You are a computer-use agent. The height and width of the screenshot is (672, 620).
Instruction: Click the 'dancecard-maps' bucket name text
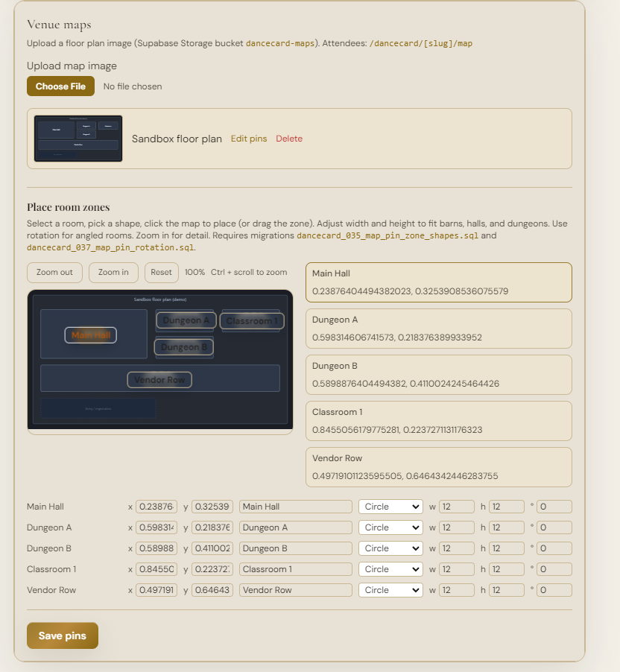click(280, 43)
